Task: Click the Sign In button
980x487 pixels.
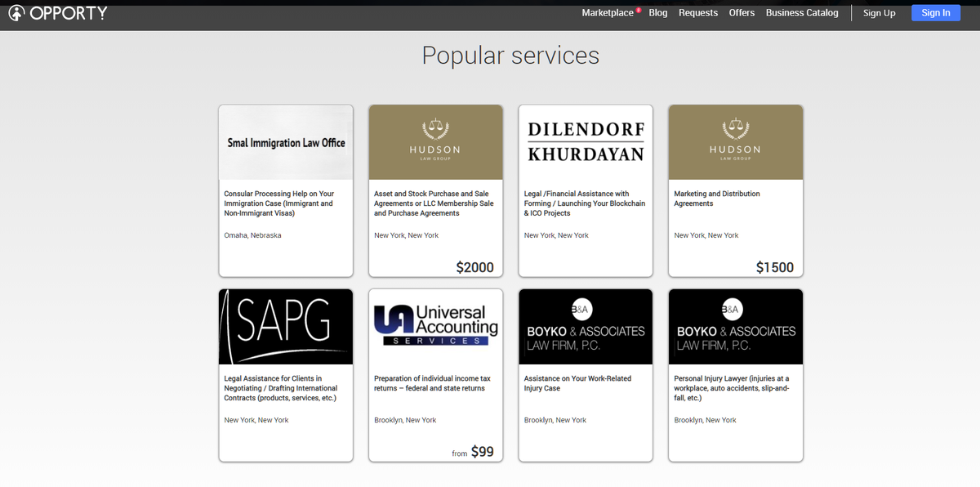Action: 936,13
